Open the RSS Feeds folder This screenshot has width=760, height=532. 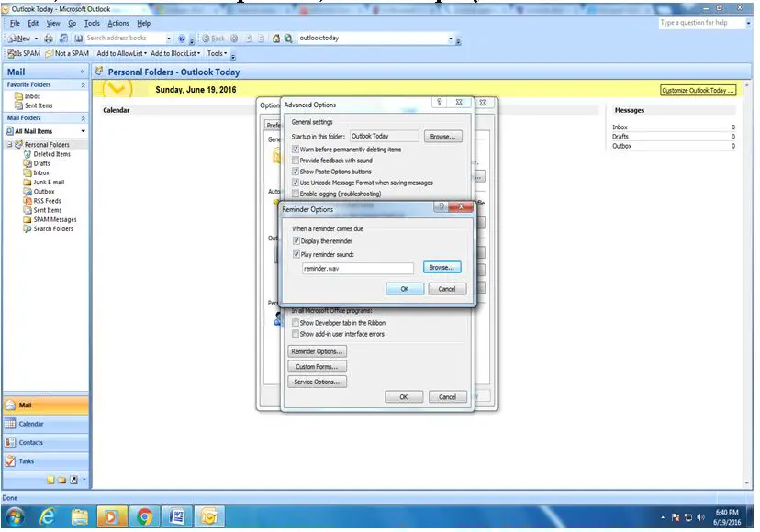click(x=42, y=201)
